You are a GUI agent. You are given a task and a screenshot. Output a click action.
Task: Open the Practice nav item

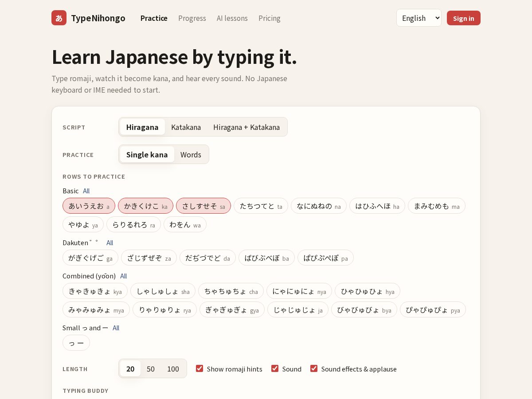click(154, 18)
